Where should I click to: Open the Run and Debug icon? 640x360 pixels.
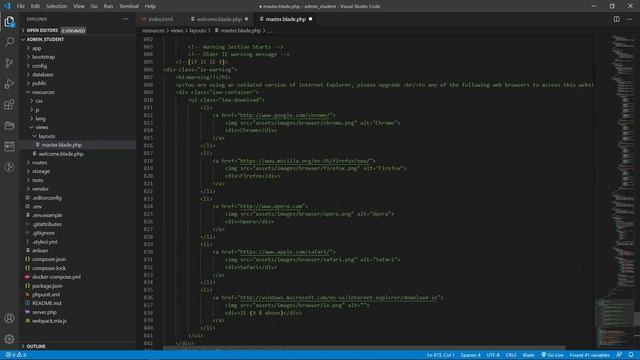pos(9,84)
